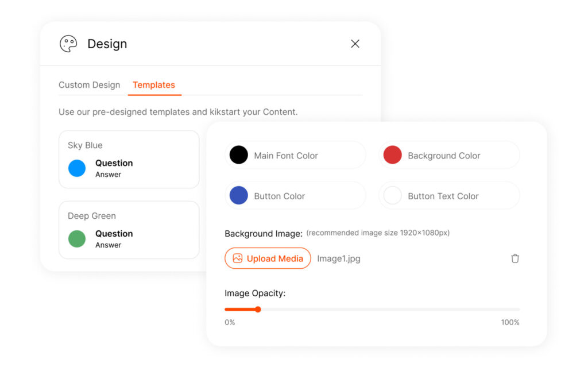588x367 pixels.
Task: Delete Image1.jpg using the trash icon
Action: (x=515, y=258)
